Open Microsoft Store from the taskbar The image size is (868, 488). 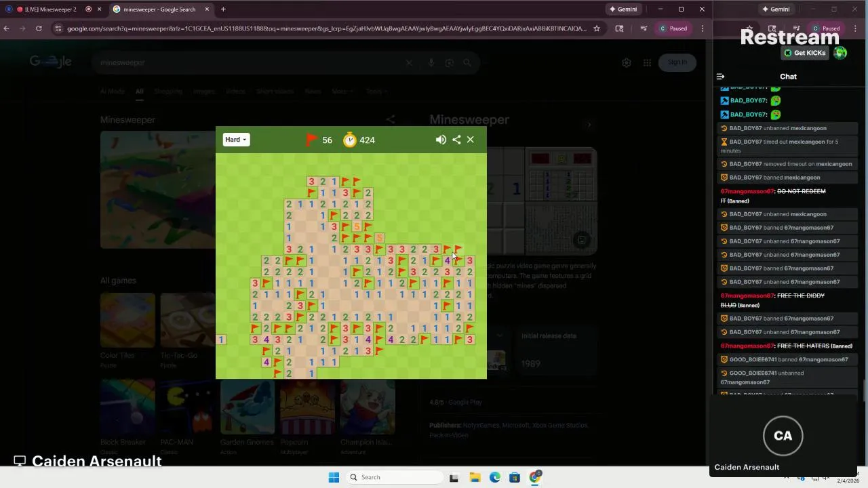pos(515,477)
